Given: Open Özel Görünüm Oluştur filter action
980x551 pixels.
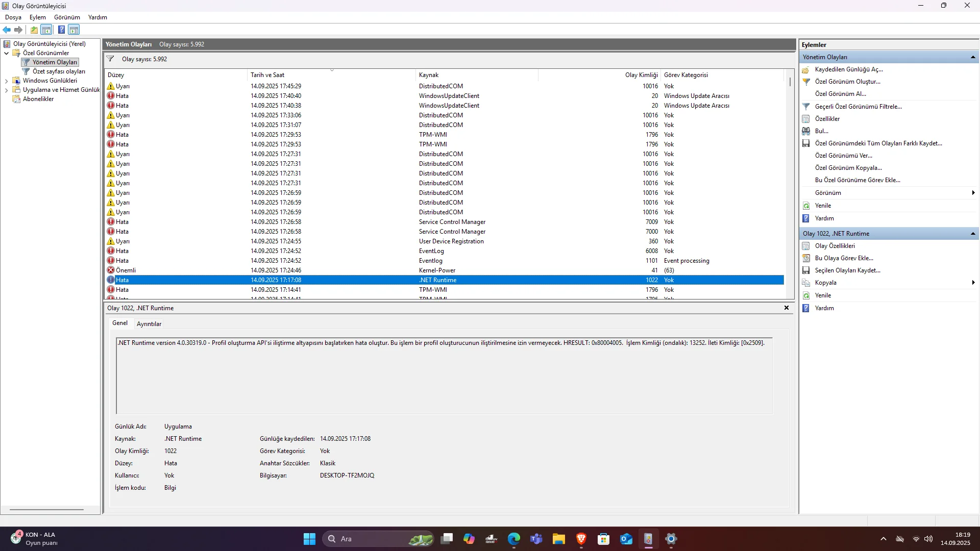Looking at the screenshot, I should click(x=847, y=82).
